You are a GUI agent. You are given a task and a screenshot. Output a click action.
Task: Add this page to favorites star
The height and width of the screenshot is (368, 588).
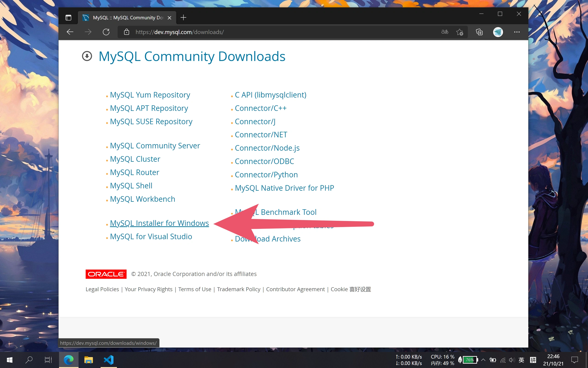click(x=459, y=32)
